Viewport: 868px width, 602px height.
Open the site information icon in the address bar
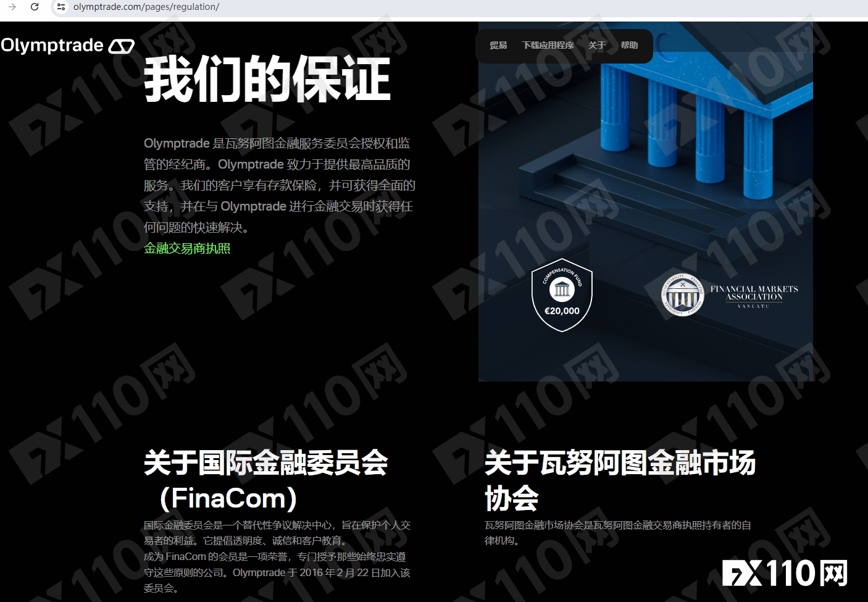point(61,7)
